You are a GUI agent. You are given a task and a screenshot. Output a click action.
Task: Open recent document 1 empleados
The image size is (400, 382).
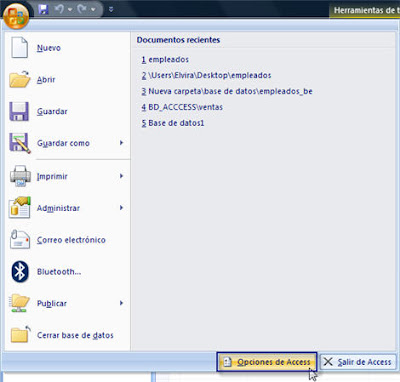pos(165,60)
